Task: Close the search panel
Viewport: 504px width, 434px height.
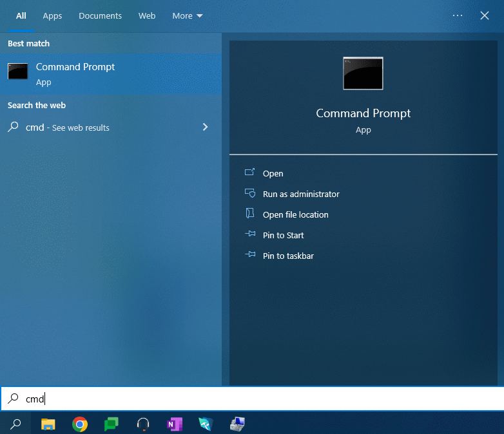Action: click(485, 15)
